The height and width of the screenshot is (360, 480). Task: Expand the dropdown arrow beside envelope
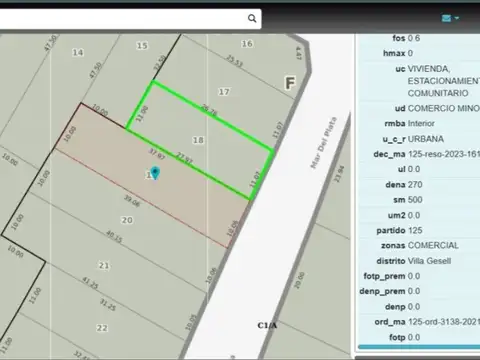(x=457, y=18)
